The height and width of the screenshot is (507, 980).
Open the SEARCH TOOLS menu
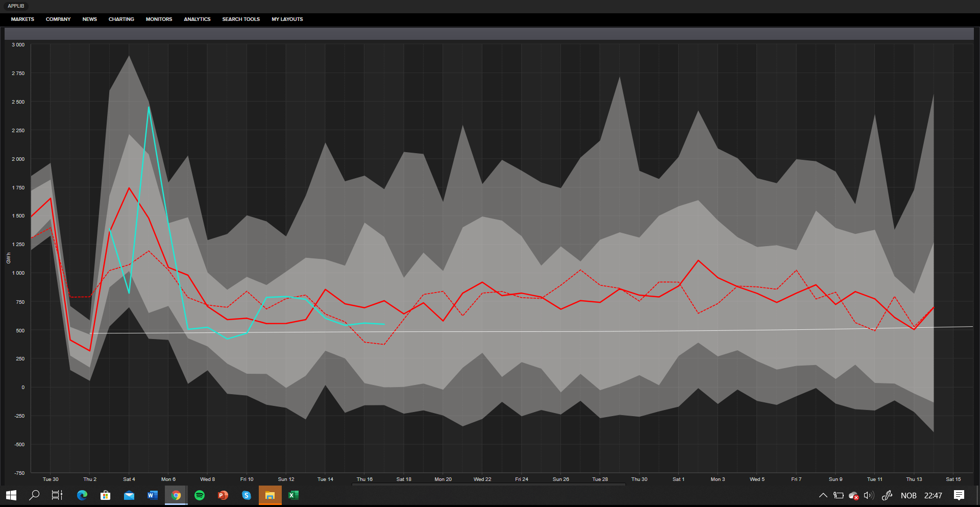241,19
